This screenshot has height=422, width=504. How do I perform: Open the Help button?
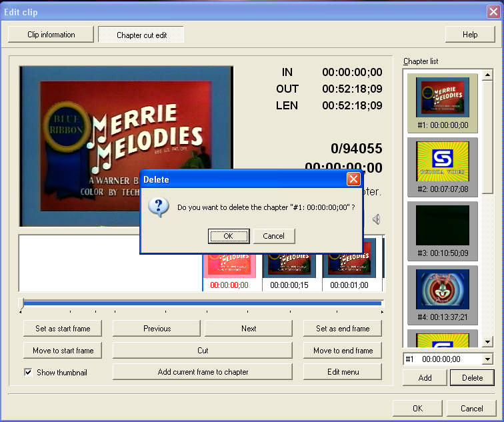470,35
